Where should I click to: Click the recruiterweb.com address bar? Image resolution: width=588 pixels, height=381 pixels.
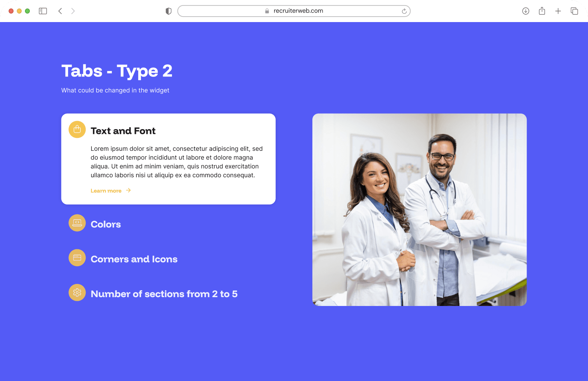pyautogui.click(x=294, y=11)
